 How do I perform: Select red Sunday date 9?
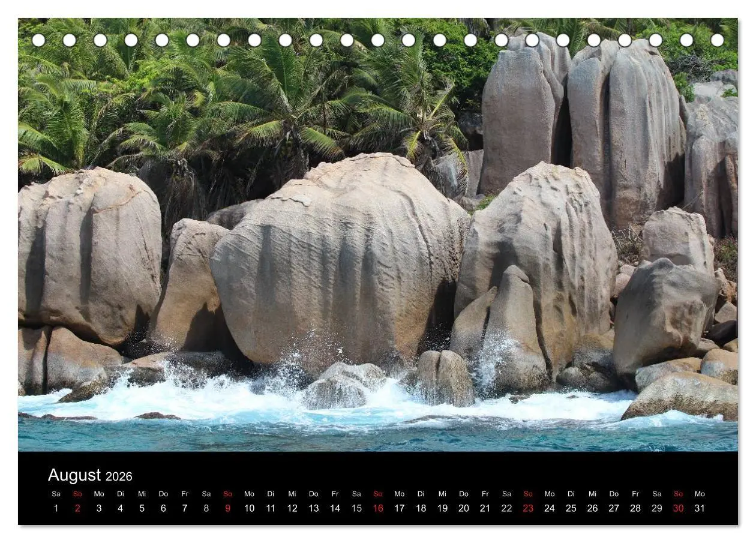[228, 508]
